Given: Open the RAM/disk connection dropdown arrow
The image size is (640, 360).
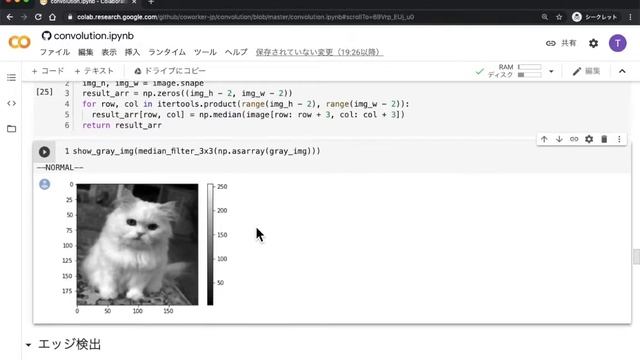Looking at the screenshot, I should 551,71.
